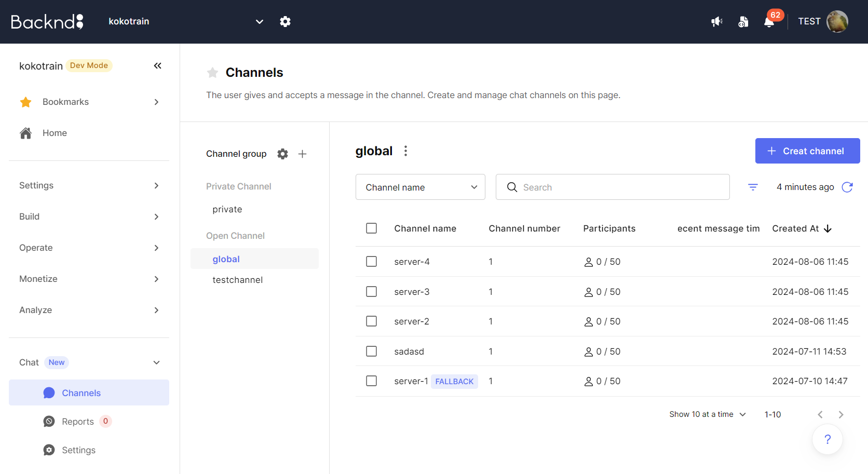Image resolution: width=868 pixels, height=474 pixels.
Task: Toggle the select-all header checkbox
Action: [x=371, y=228]
